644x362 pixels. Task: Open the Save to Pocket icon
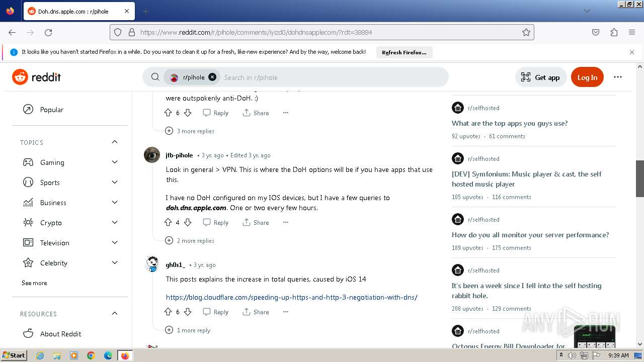[x=596, y=32]
